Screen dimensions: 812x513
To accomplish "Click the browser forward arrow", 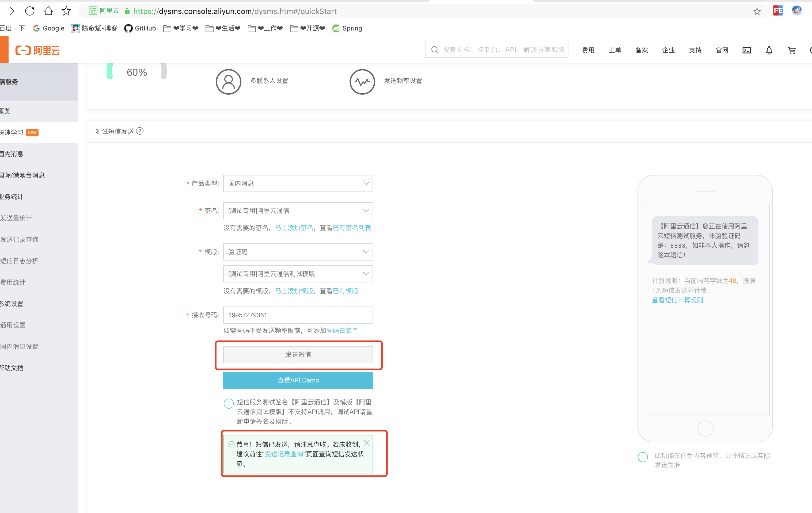I will 12,11.
